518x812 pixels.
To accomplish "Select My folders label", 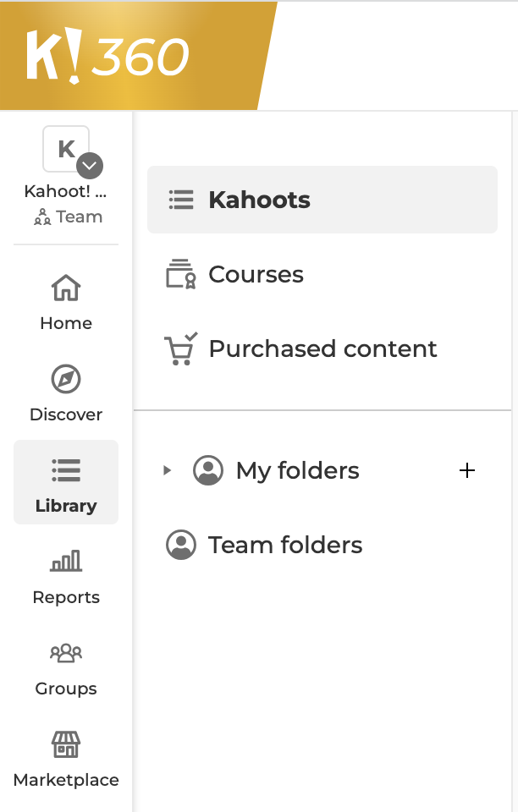I will (x=297, y=470).
